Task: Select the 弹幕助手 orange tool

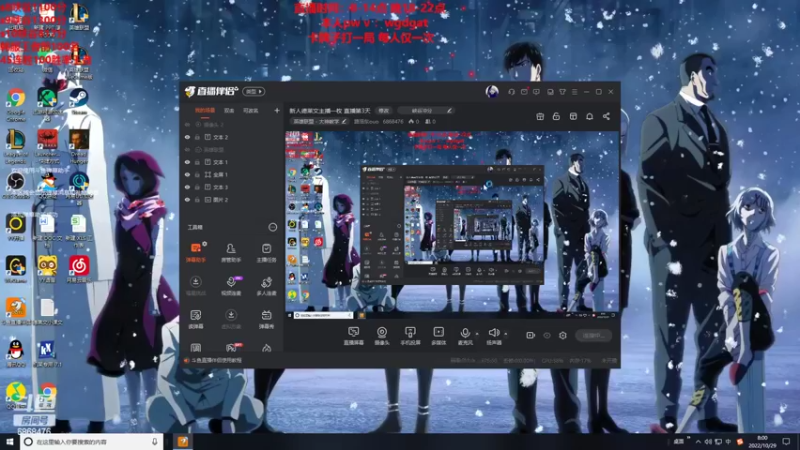Action: pyautogui.click(x=196, y=252)
